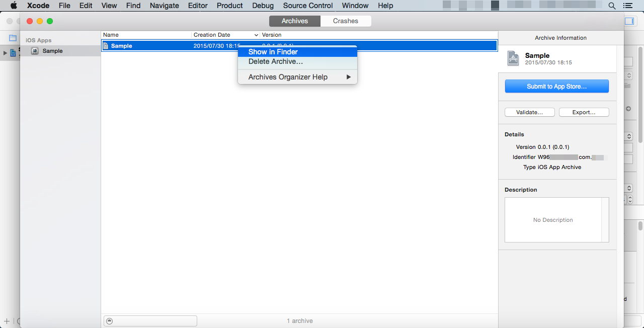644x328 pixels.
Task: Open the View menu
Action: point(109,6)
